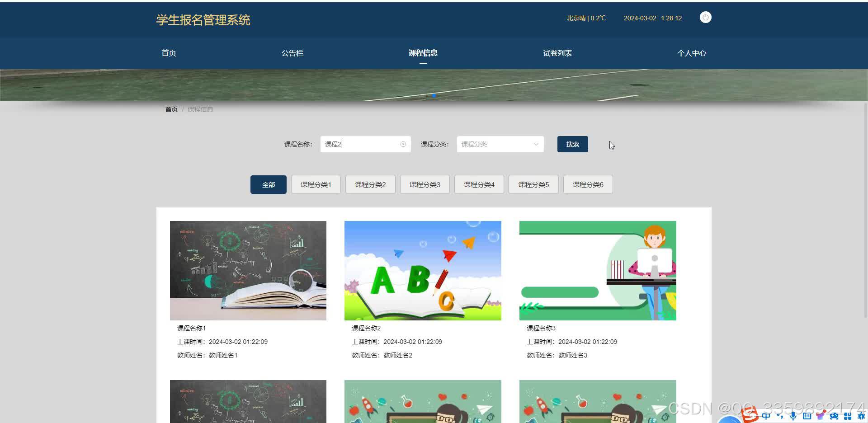The image size is (868, 423).
Task: Switch to the 公告栏 navigation tab
Action: [x=292, y=53]
